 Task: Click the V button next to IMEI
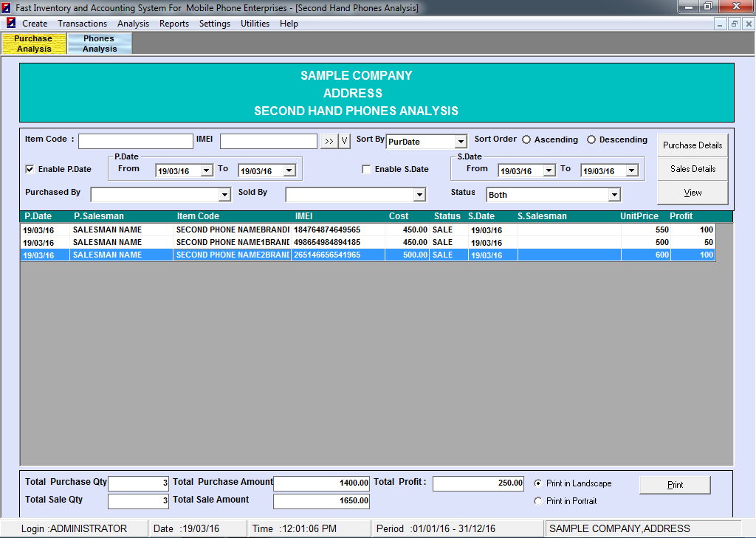[x=344, y=142]
